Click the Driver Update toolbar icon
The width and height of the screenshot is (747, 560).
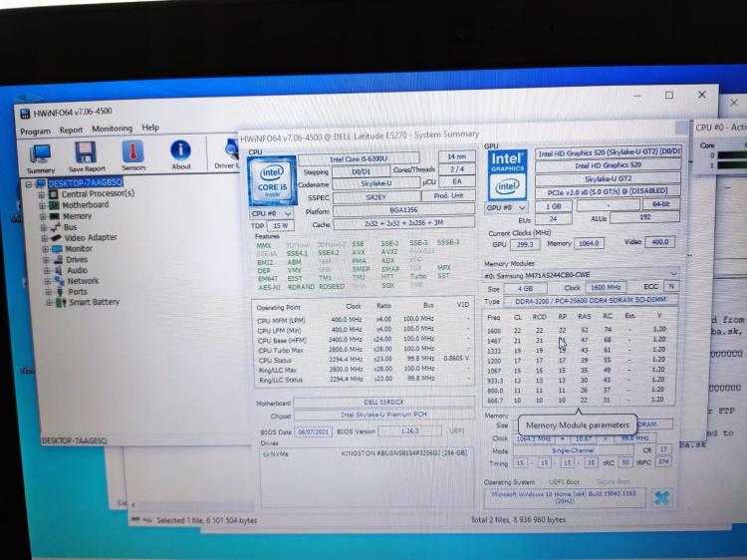[x=231, y=150]
